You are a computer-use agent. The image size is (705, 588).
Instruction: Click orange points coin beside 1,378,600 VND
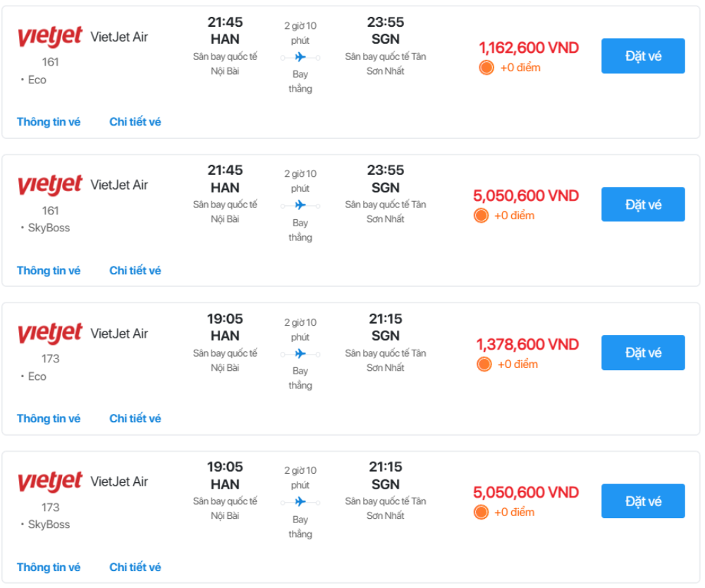click(x=484, y=364)
